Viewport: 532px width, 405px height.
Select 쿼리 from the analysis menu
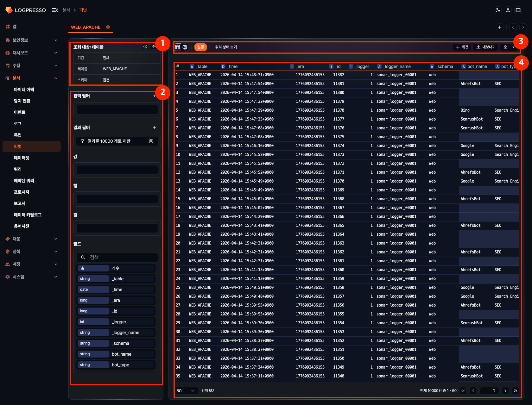point(18,169)
